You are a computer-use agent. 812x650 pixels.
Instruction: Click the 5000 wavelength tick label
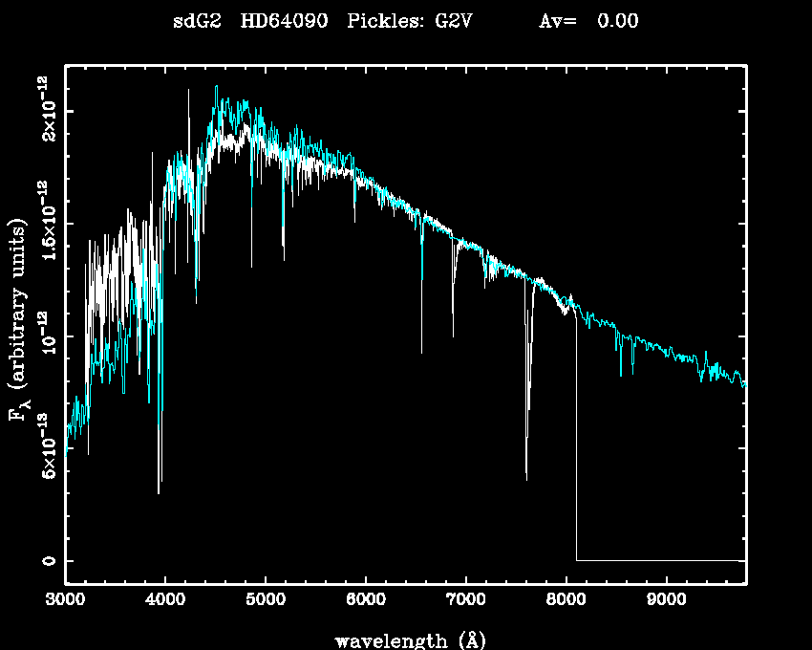tap(266, 601)
